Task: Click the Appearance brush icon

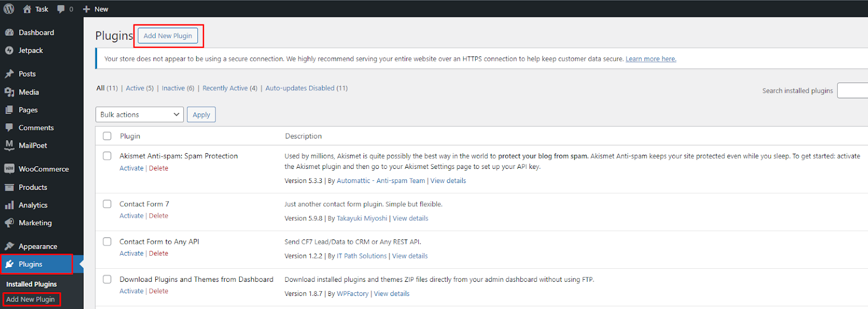Action: (9, 247)
